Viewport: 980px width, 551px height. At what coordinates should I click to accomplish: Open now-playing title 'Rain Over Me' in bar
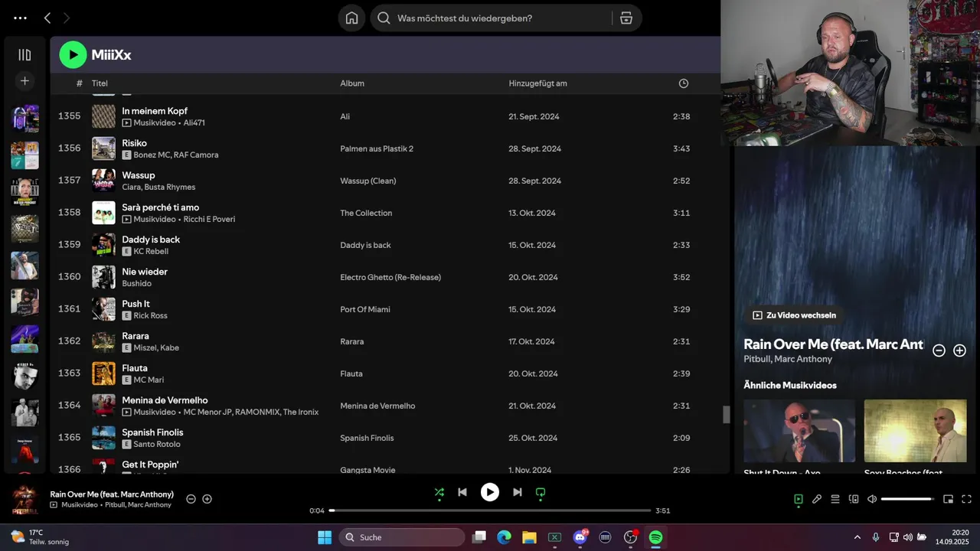112,494
